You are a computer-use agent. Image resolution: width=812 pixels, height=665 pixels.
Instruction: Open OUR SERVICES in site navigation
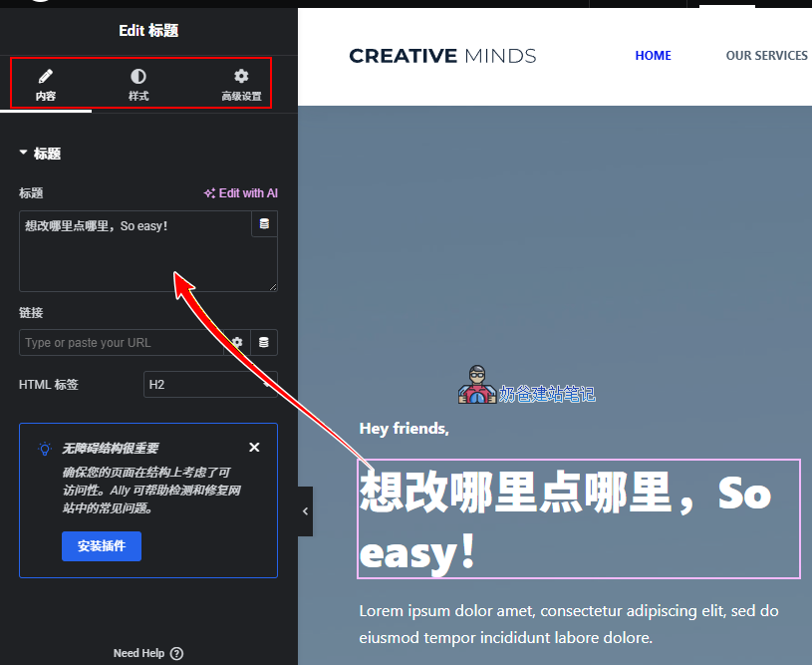pos(766,56)
